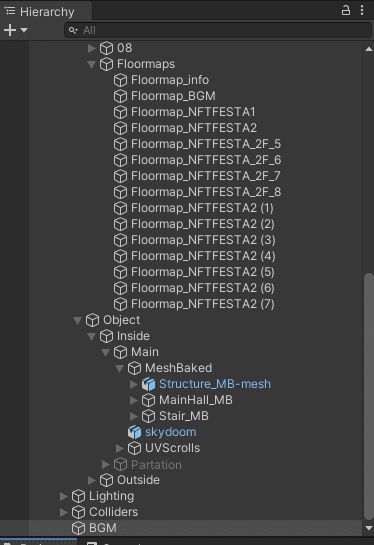
Task: Open the plus create-object dropdown
Action: 16,30
